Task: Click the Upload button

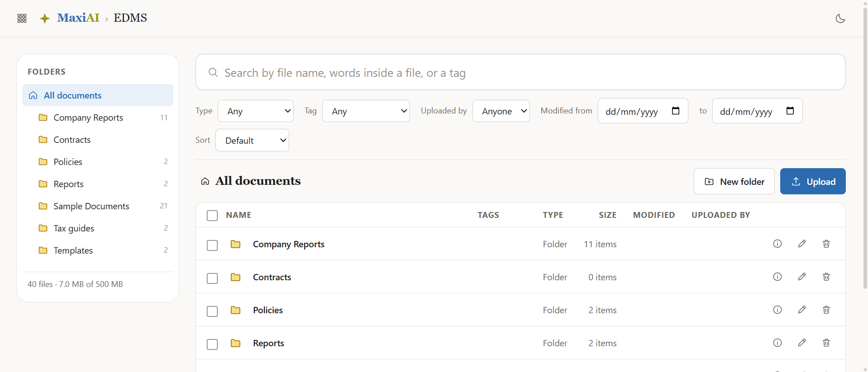Action: pyautogui.click(x=813, y=181)
